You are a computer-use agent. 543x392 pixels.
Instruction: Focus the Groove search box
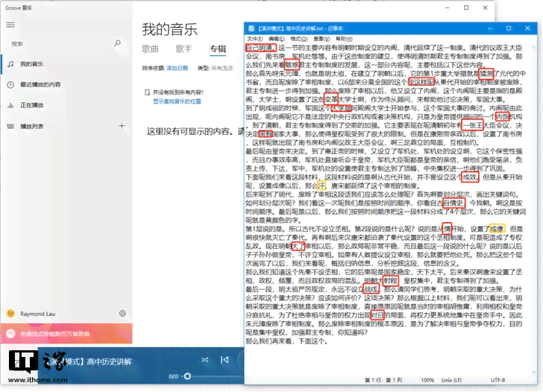point(60,43)
